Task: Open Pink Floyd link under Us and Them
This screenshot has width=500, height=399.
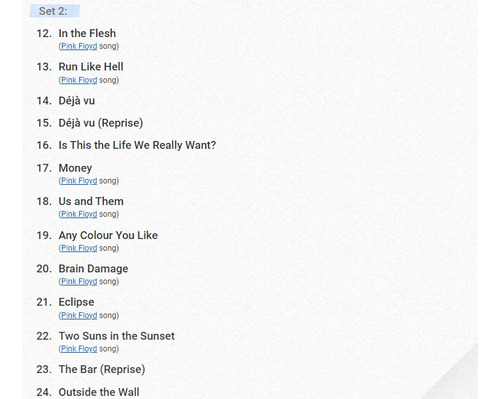Action: coord(79,214)
